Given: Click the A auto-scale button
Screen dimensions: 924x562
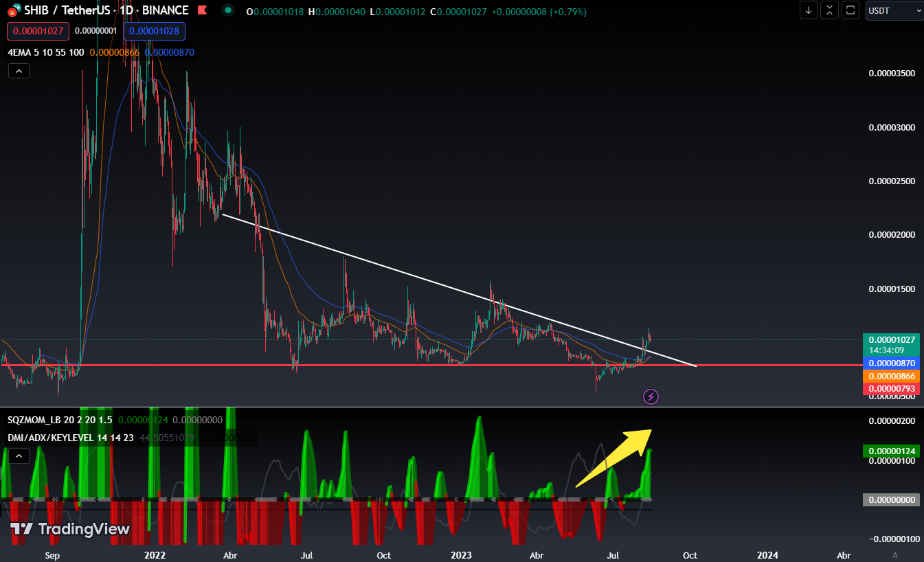Looking at the screenshot, I should [895, 554].
